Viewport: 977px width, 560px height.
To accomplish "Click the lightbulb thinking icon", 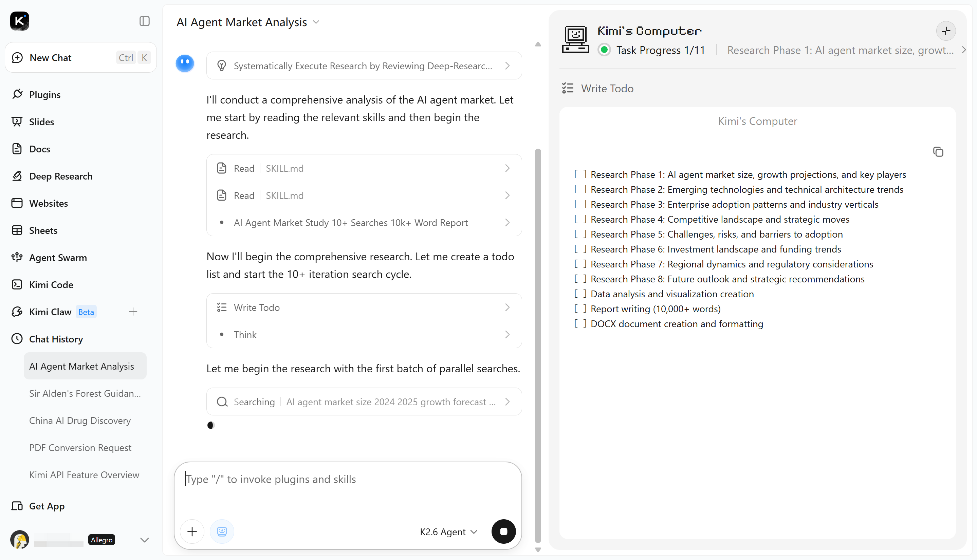I will coord(222,66).
